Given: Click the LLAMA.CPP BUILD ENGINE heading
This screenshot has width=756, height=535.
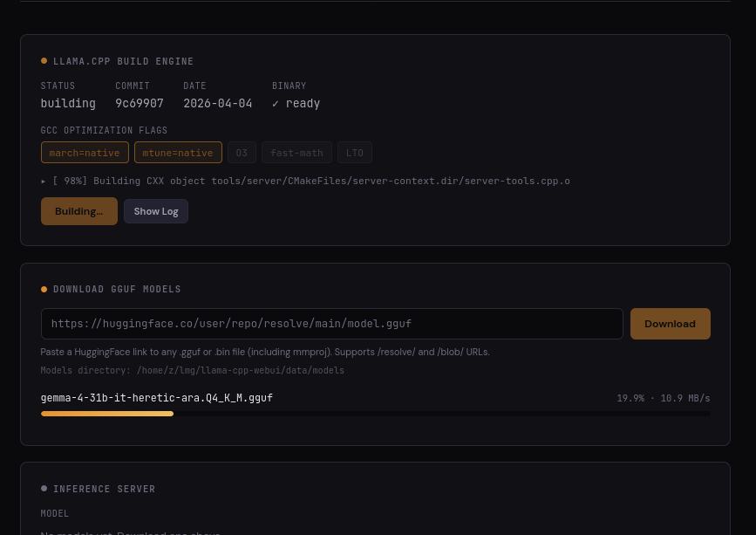Looking at the screenshot, I should 124,61.
